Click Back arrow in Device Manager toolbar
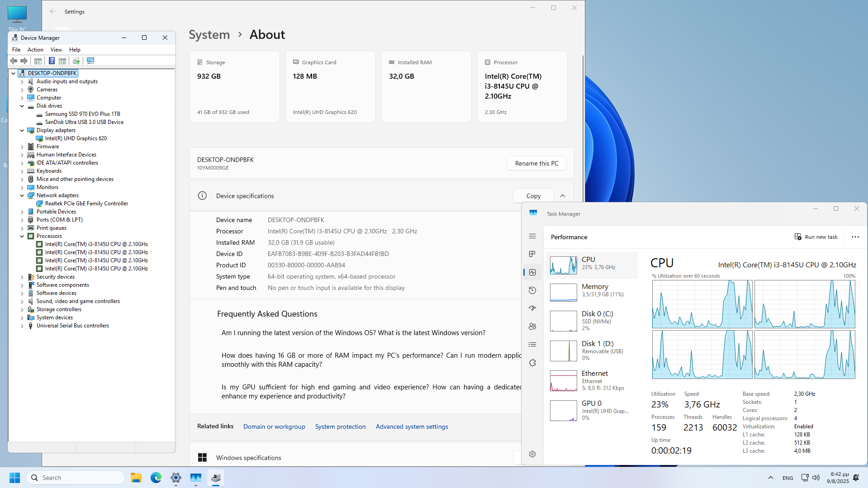 pyautogui.click(x=14, y=61)
